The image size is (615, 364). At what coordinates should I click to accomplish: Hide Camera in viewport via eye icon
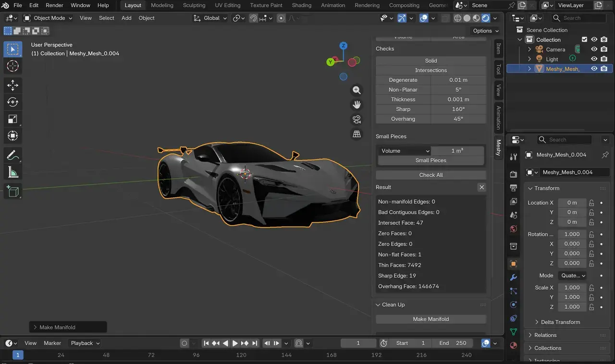point(594,49)
